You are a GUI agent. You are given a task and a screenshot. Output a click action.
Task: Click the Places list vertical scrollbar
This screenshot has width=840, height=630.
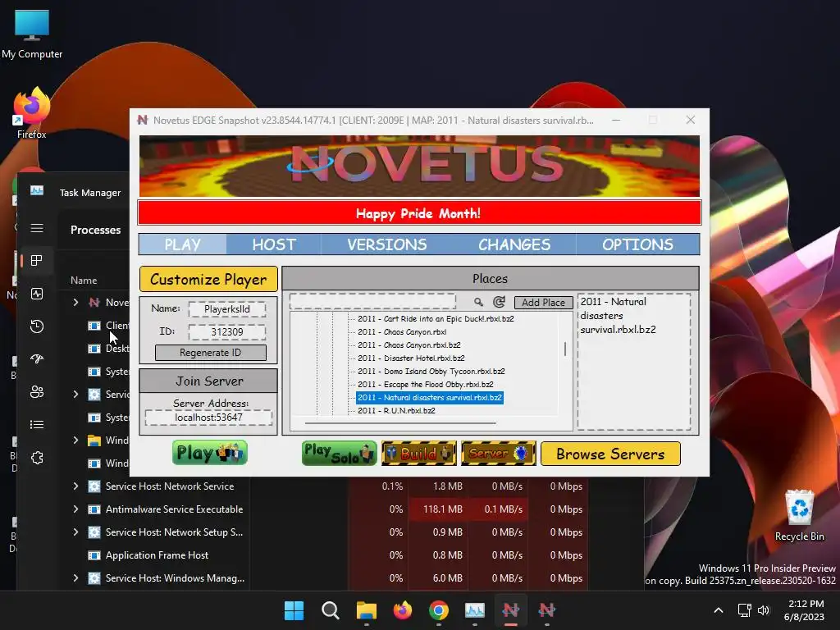[565, 349]
